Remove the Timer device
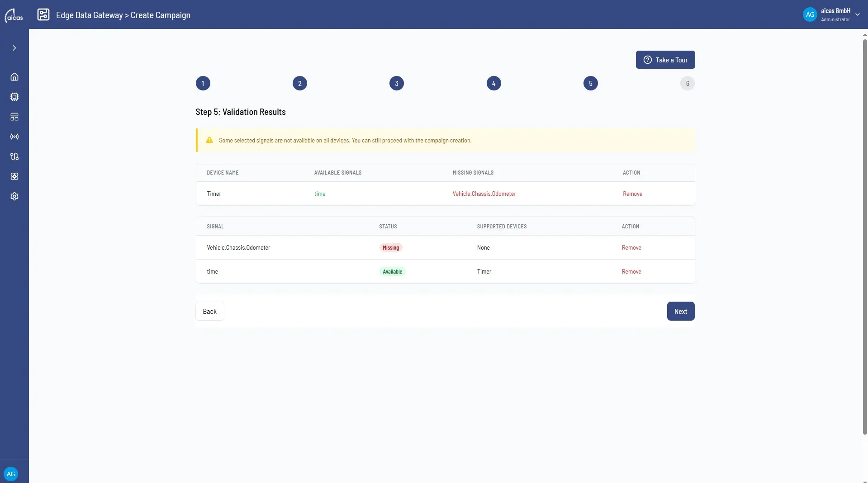Image resolution: width=868 pixels, height=483 pixels. click(x=632, y=194)
